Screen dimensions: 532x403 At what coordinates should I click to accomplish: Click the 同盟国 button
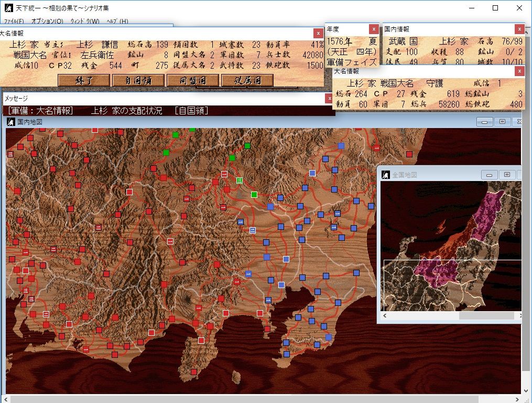193,80
